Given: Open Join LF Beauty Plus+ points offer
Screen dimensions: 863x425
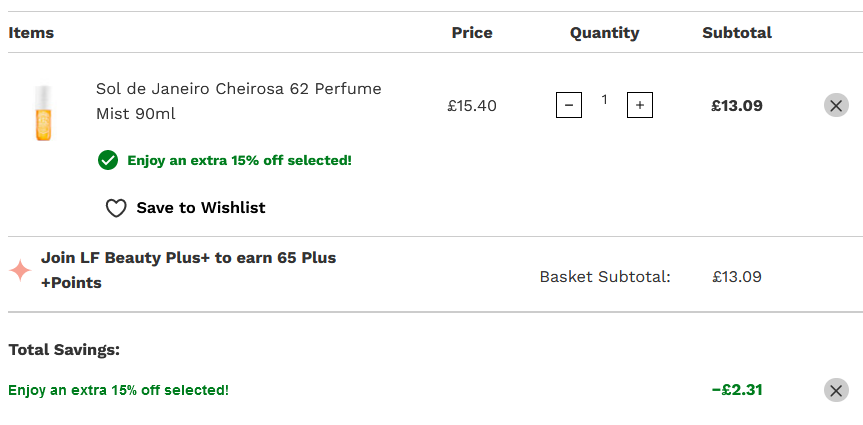Looking at the screenshot, I should click(x=188, y=270).
